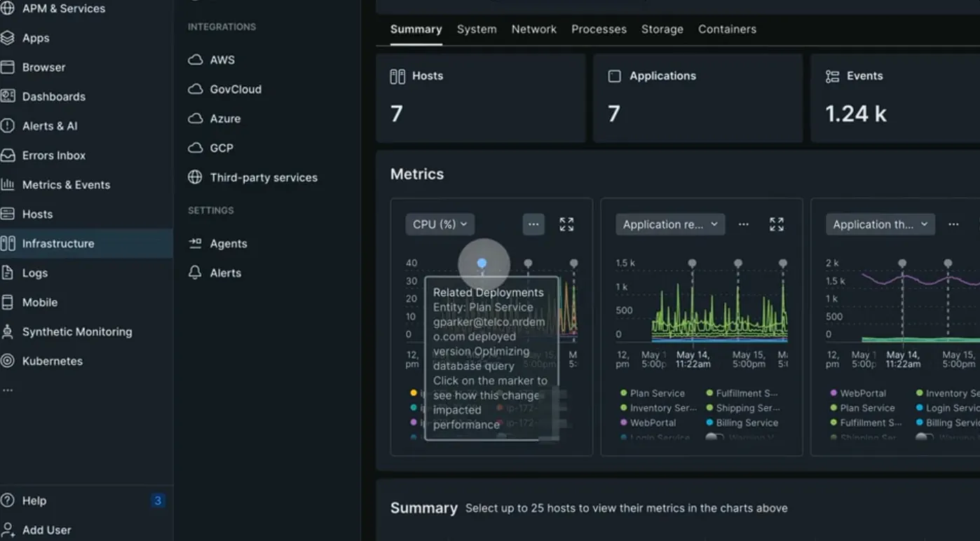
Task: Open APM & Services in the sidebar
Action: pos(63,8)
